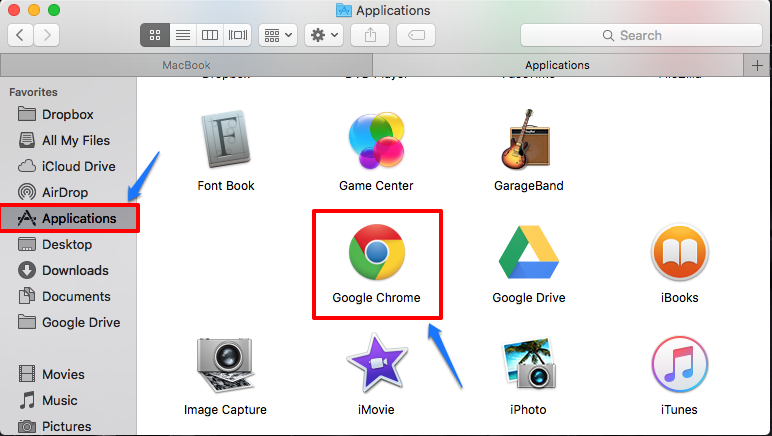Viewport: 772px width, 436px height.
Task: Open iCloud Drive from the sidebar
Action: 68,166
